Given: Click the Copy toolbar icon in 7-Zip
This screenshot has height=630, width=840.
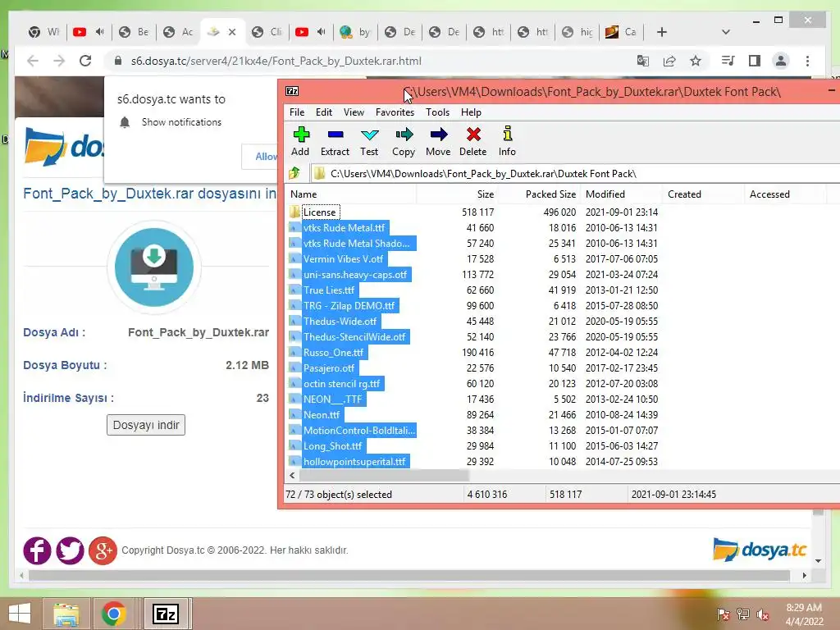Looking at the screenshot, I should [x=404, y=141].
